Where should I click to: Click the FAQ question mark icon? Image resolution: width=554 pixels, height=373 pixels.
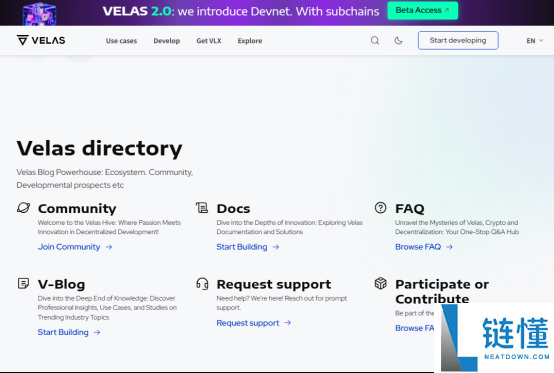[381, 208]
